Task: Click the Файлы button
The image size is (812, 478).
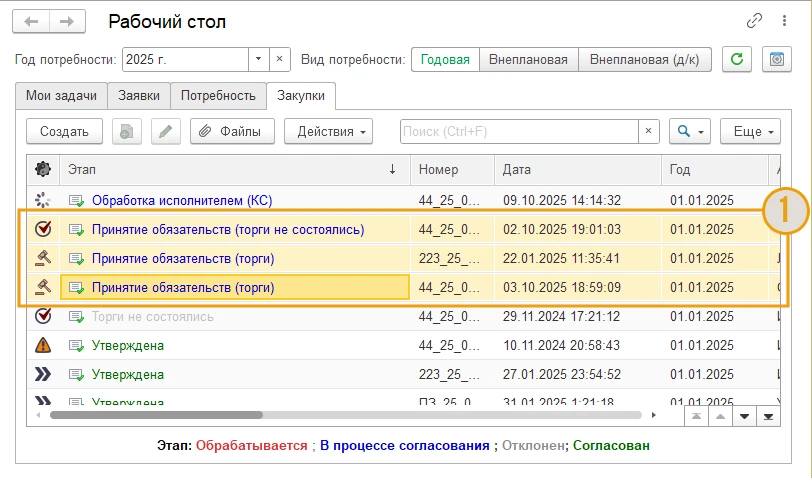Action: 233,132
